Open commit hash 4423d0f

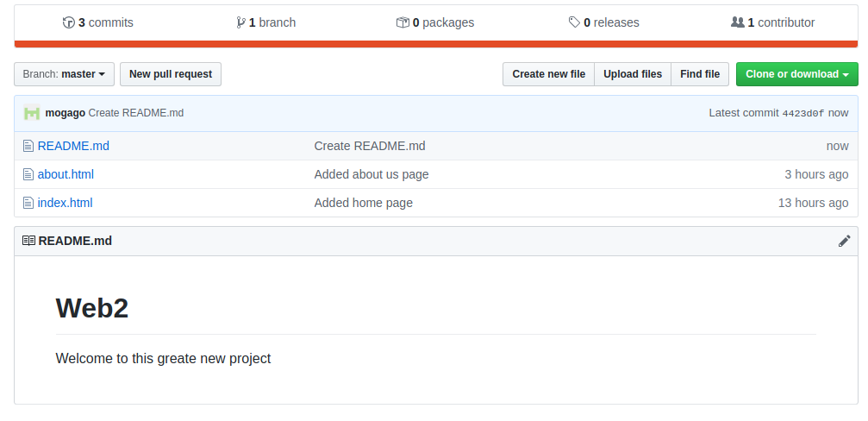[803, 114]
